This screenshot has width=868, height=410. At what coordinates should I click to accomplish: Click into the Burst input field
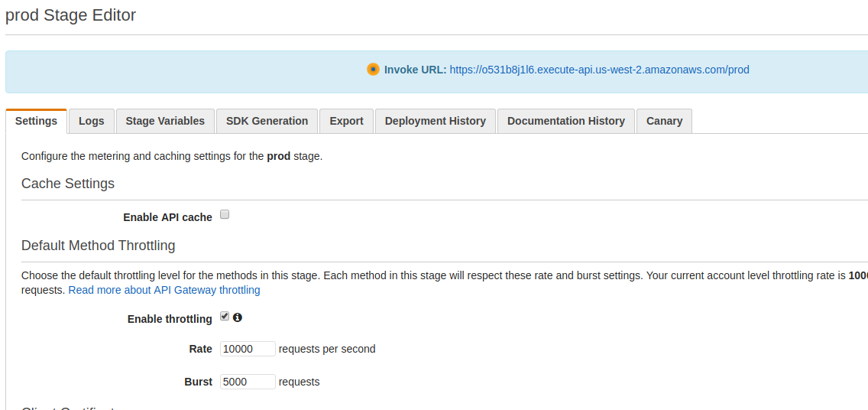pos(248,382)
